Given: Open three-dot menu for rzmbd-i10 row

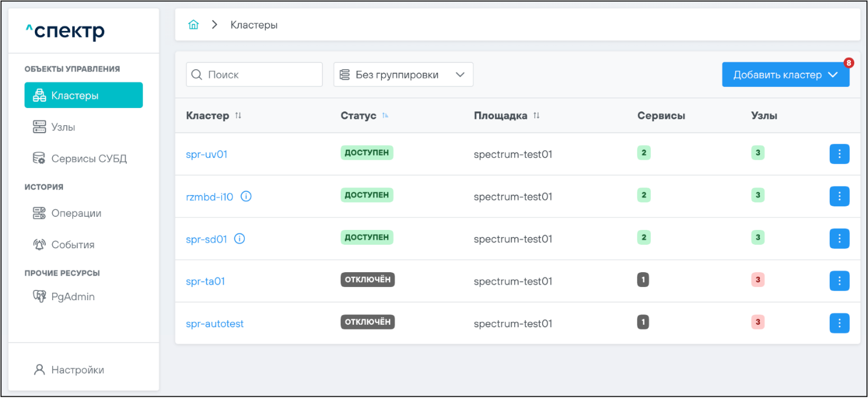Looking at the screenshot, I should [x=839, y=196].
